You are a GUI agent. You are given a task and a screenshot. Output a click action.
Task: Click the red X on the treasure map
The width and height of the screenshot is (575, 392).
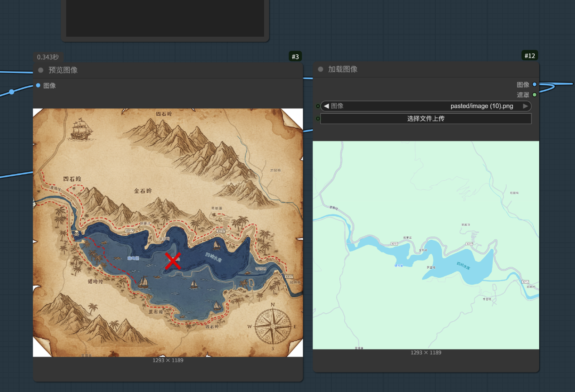pyautogui.click(x=173, y=261)
